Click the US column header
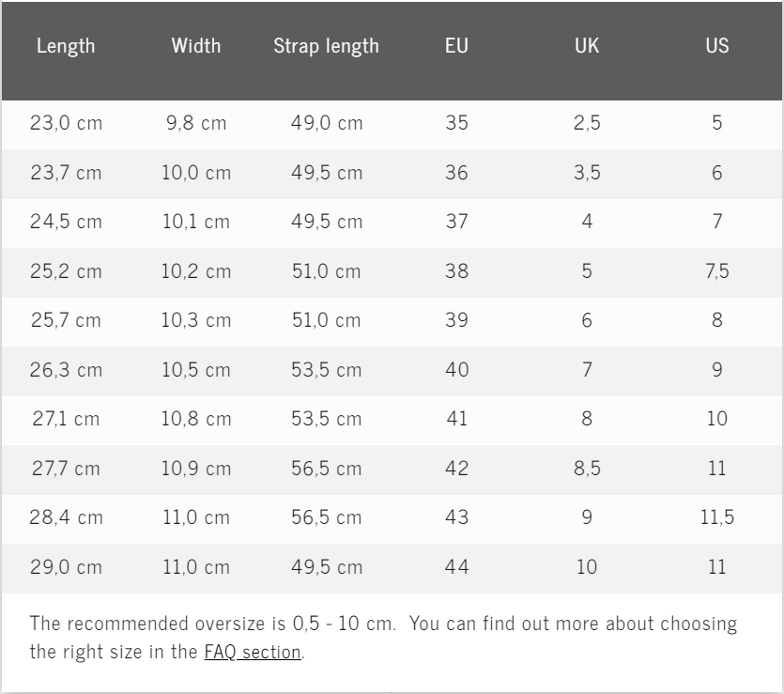Viewport: 784px width, 694px height. click(x=717, y=46)
